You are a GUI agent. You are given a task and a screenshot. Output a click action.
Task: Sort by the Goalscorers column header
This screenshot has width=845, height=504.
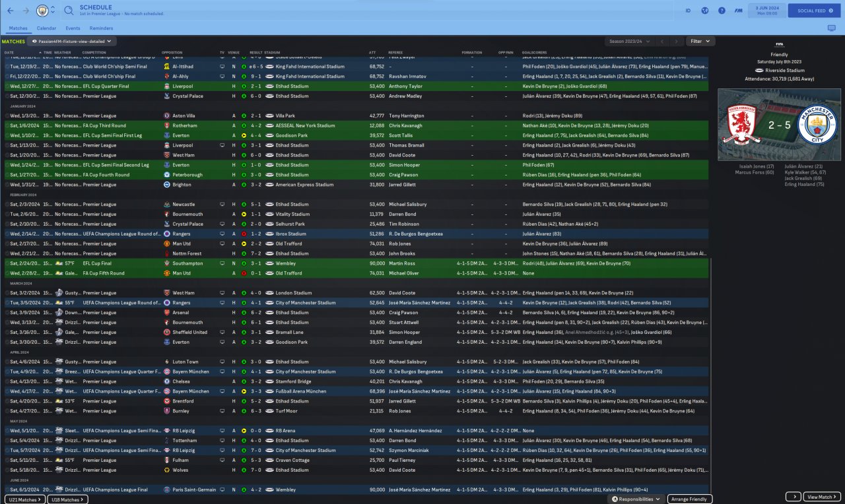click(x=533, y=53)
